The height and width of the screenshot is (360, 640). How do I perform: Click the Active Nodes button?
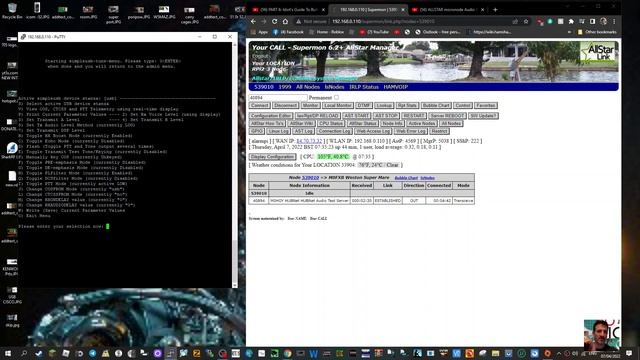pyautogui.click(x=422, y=123)
